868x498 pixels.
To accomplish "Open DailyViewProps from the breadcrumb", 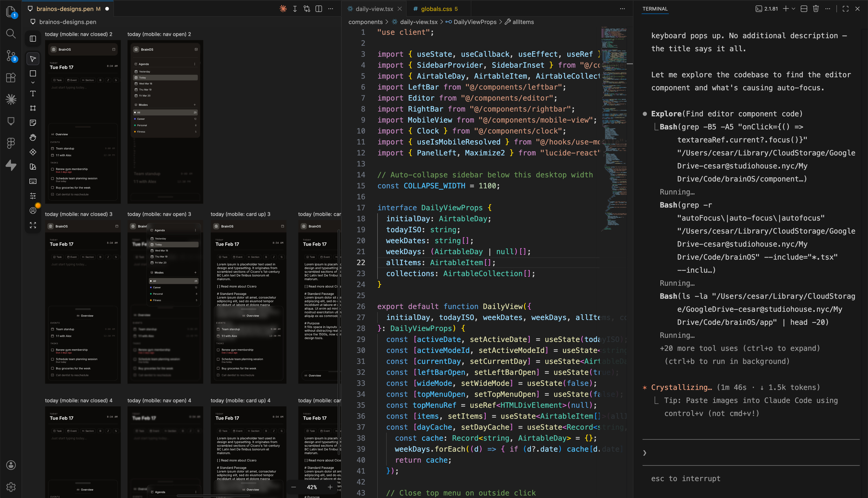I will [475, 21].
